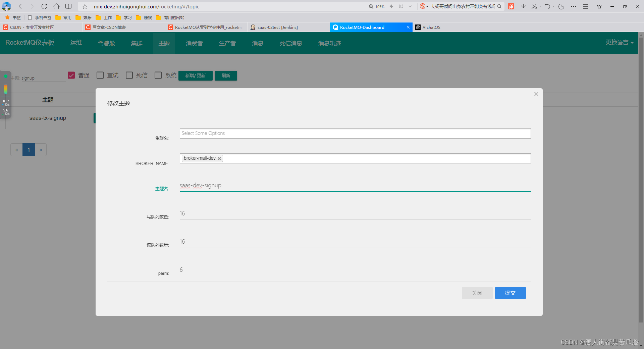
Task: Click the 提交 submit button
Action: (510, 293)
